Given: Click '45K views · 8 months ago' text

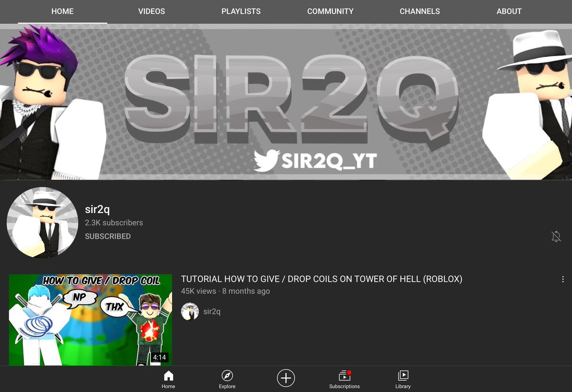Looking at the screenshot, I should (x=225, y=291).
